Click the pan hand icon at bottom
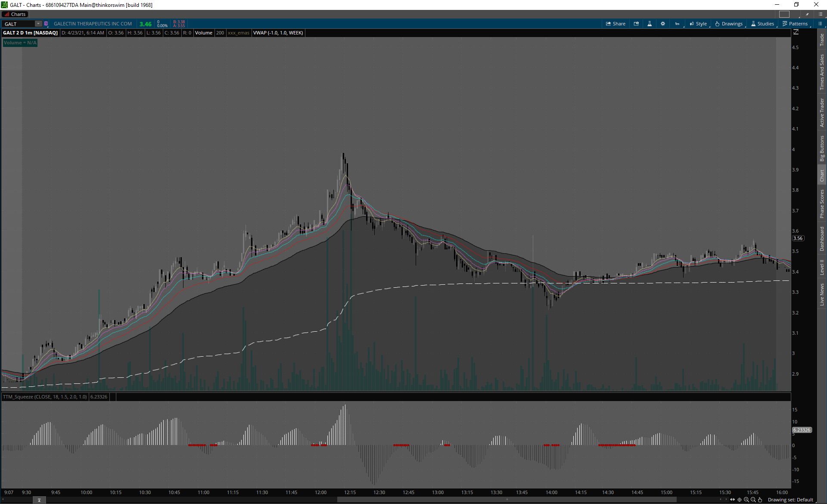Screen dimensions: 827x504 point(760,500)
